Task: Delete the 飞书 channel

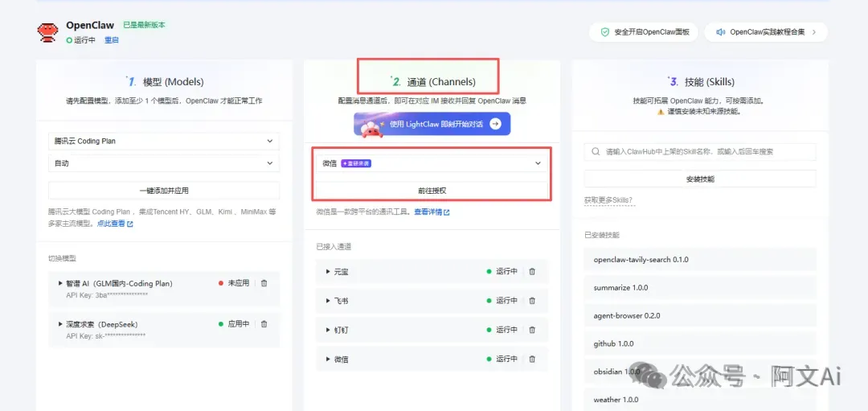Action: tap(532, 301)
